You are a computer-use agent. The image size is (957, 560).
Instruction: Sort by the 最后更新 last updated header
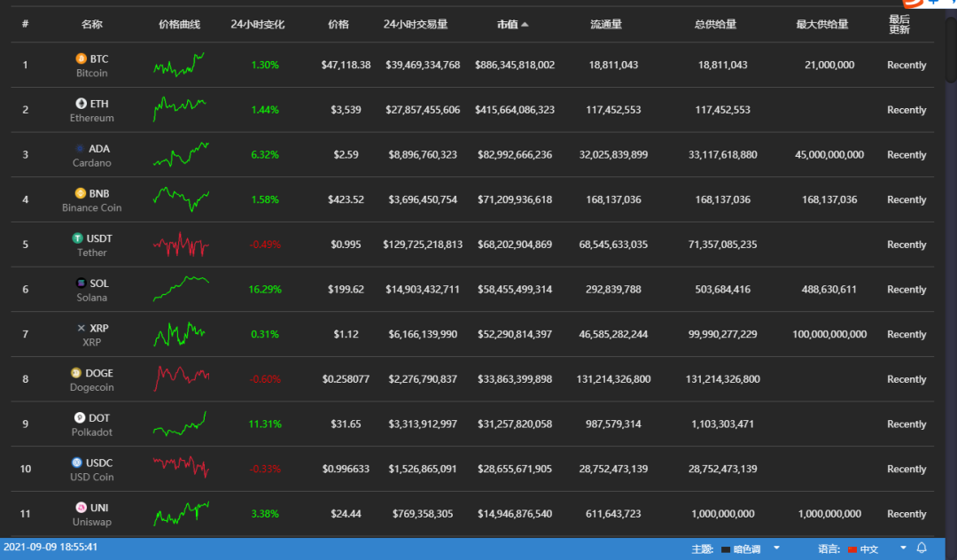point(899,25)
